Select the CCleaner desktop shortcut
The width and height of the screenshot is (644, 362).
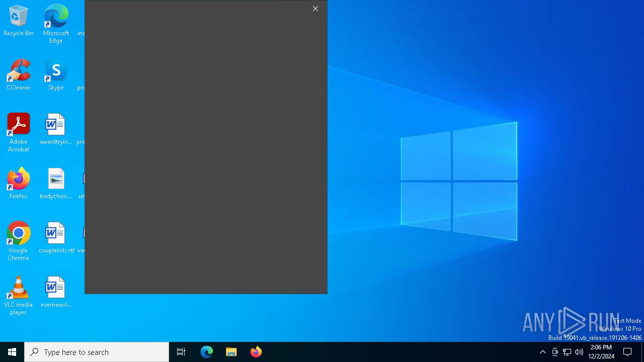coord(19,75)
